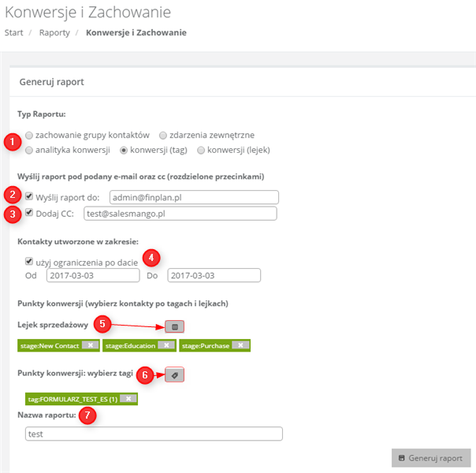Open the sales funnel stage picker icon
The height and width of the screenshot is (473, 476).
[x=174, y=326]
